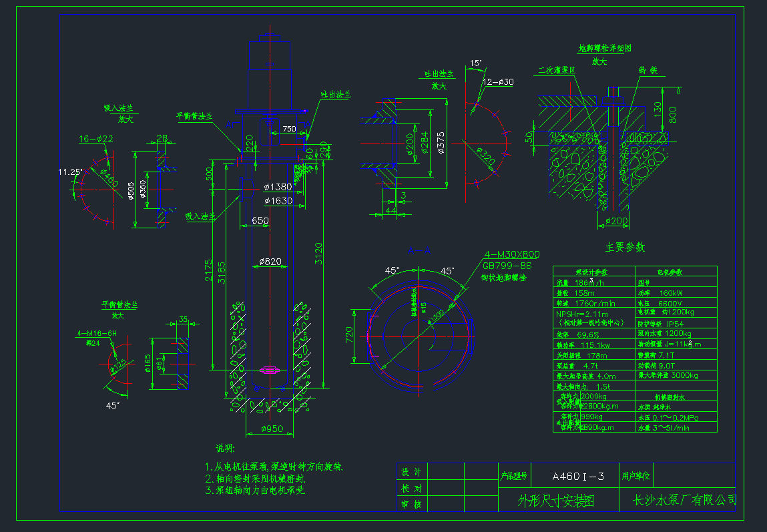Click the 长沙水泵厂有限公司 company name
Image resolution: width=767 pixels, height=532 pixels.
tap(684, 499)
